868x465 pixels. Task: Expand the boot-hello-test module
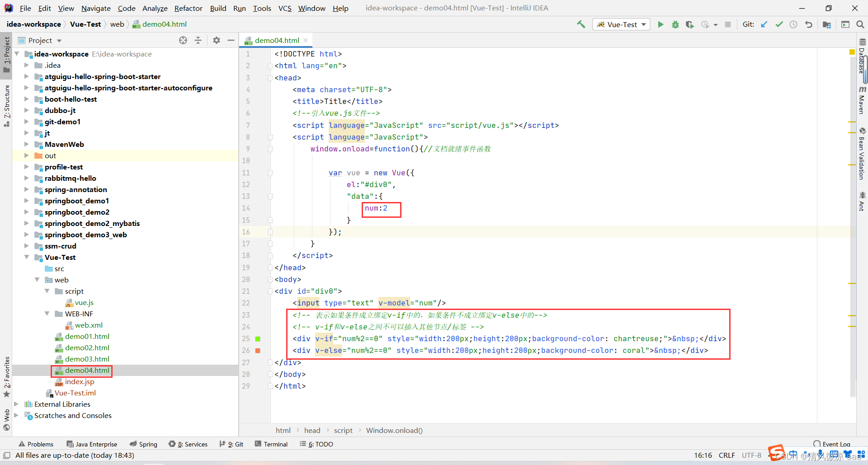(26, 99)
